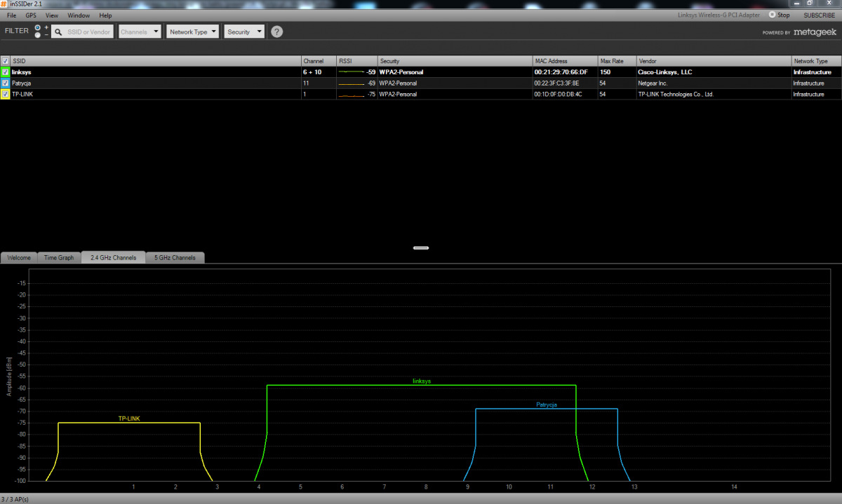The width and height of the screenshot is (842, 504).
Task: Open the Security filter dropdown
Action: coord(245,32)
